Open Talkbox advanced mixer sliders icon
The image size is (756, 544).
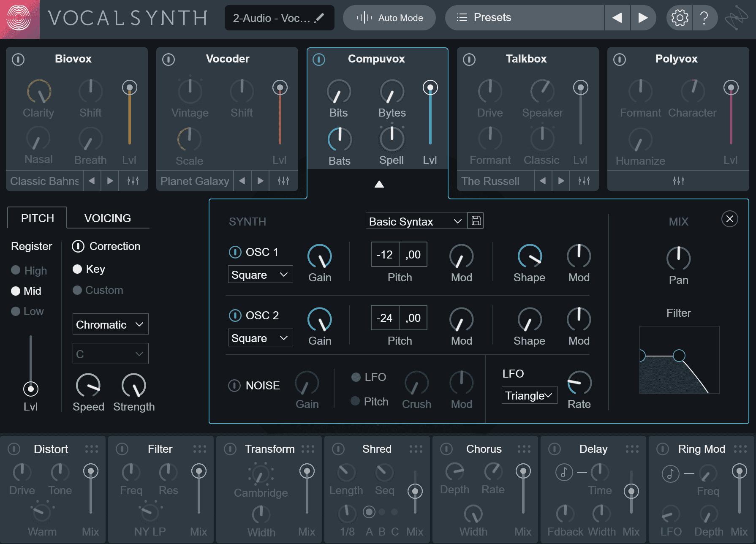point(584,181)
